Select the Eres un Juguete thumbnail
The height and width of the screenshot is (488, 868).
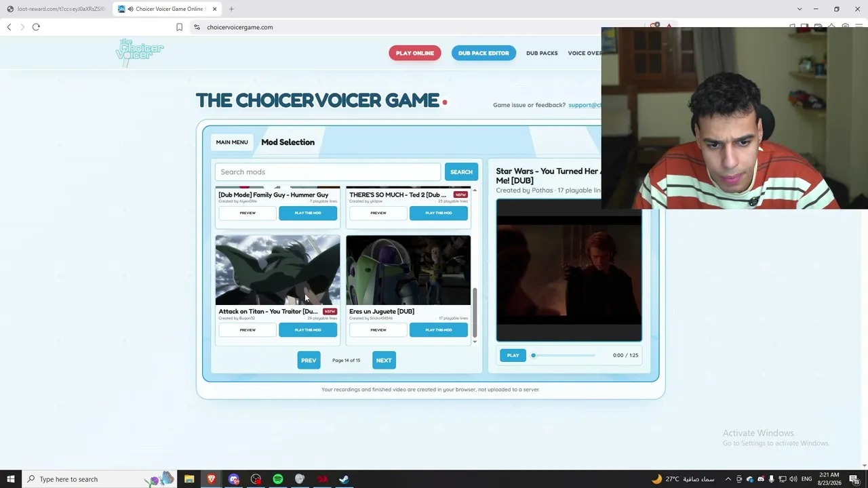pos(408,270)
